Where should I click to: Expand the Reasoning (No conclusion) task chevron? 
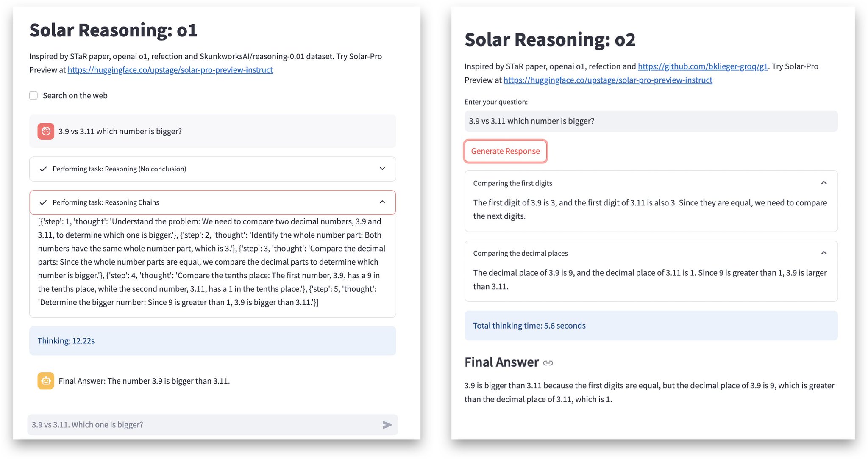(x=382, y=169)
